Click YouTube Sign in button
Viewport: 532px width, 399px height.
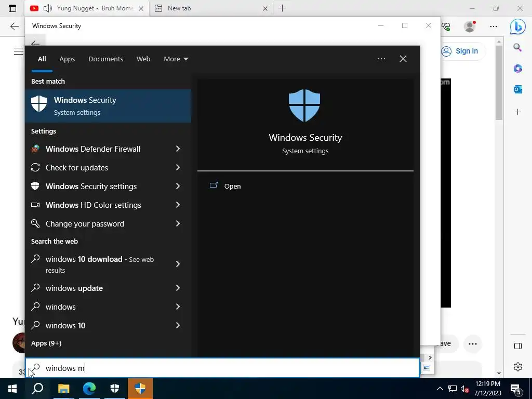click(463, 51)
